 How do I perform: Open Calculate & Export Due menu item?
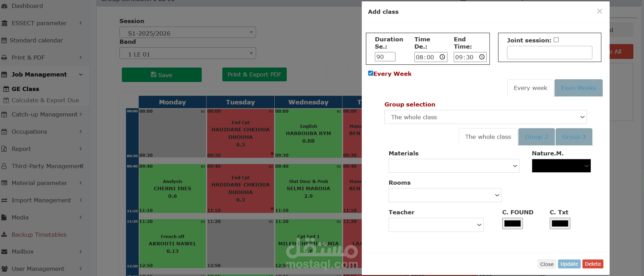tap(45, 100)
